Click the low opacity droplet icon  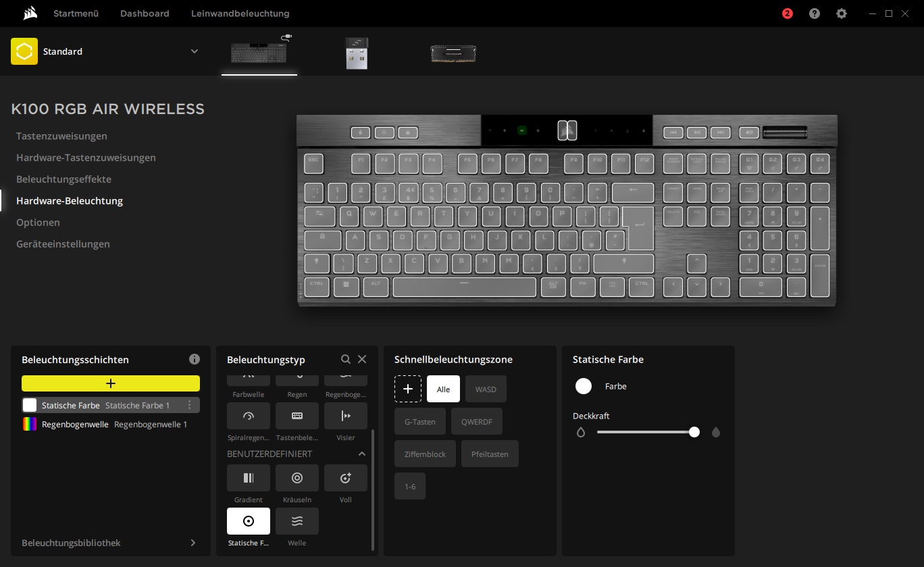[581, 432]
